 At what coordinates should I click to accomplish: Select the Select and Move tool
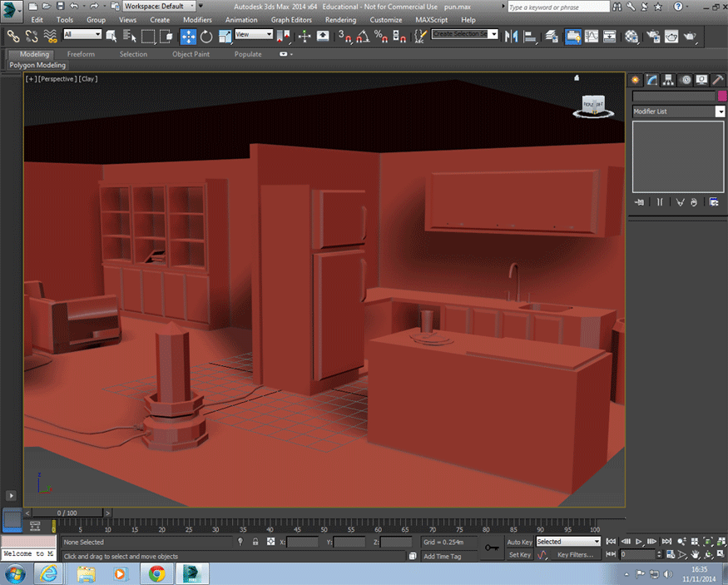coord(188,36)
